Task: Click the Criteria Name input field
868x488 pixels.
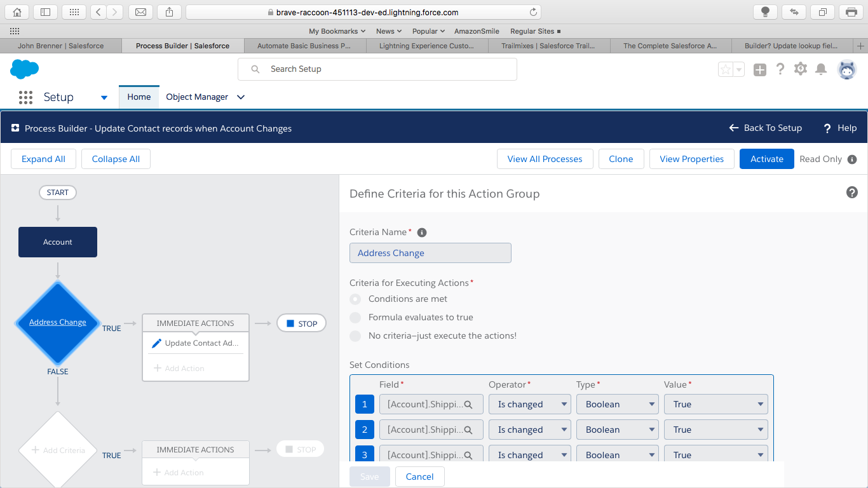Action: pos(430,253)
